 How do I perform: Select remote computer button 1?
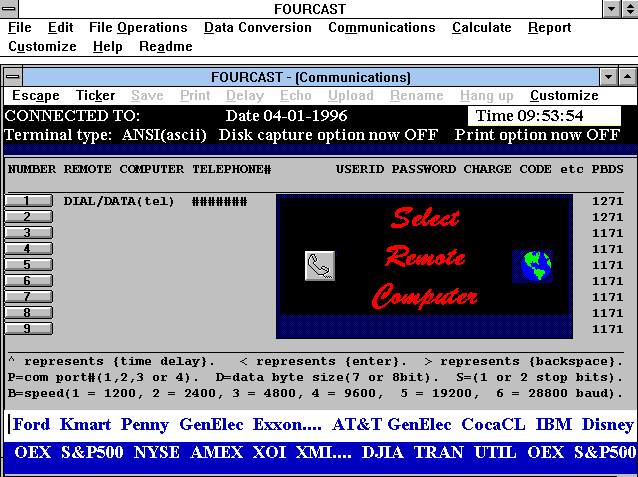click(28, 201)
